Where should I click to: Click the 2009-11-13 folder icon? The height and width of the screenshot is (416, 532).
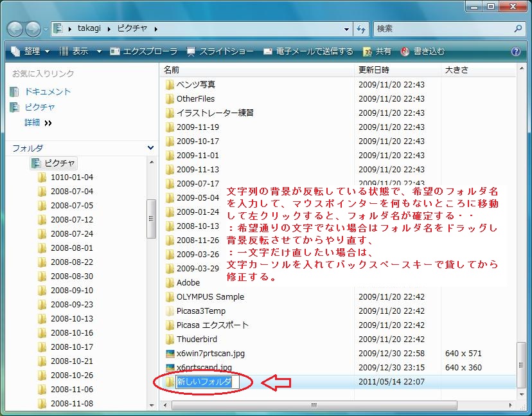pyautogui.click(x=170, y=170)
